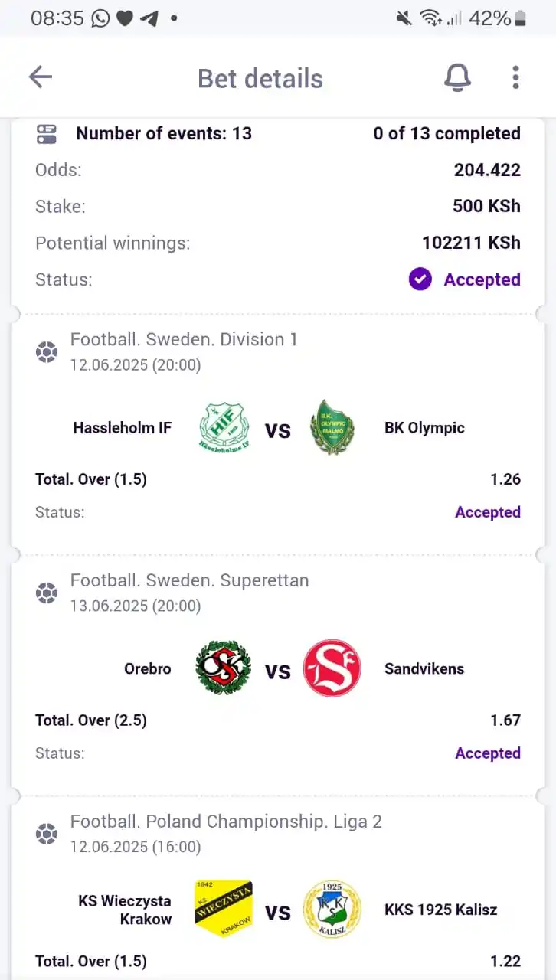
Task: Open the three-dot overflow menu
Action: pyautogui.click(x=515, y=77)
